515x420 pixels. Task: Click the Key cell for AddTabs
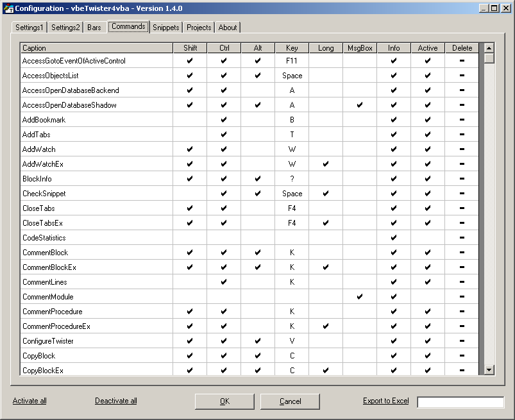tap(292, 134)
